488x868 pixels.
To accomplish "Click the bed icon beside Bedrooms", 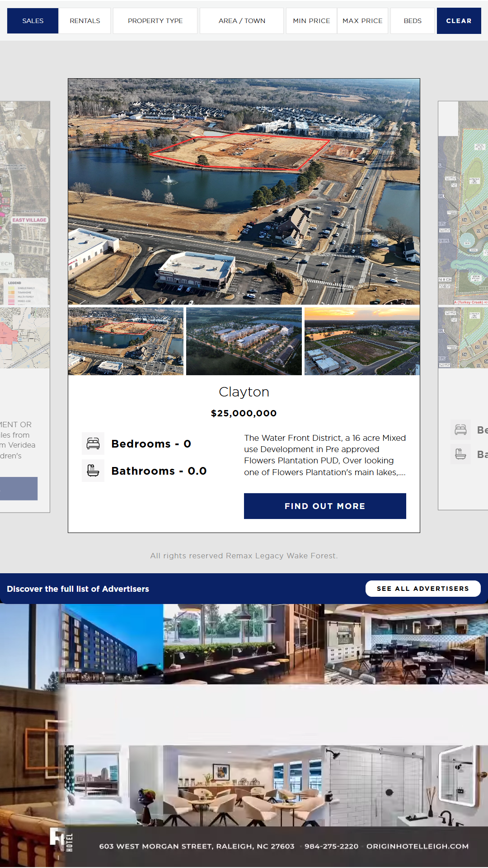I will tap(93, 443).
